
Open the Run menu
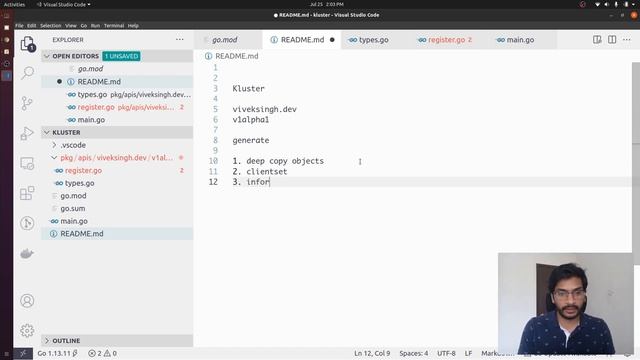point(95,25)
